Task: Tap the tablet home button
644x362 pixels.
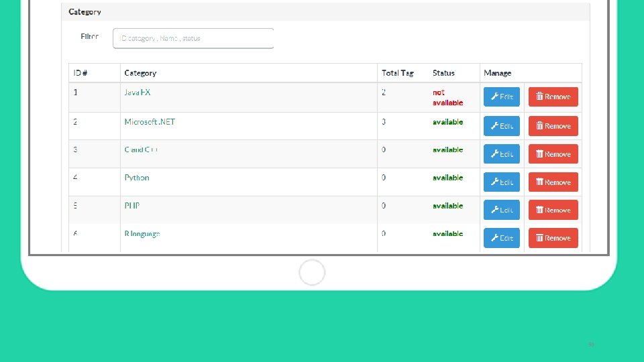Action: coord(312,273)
